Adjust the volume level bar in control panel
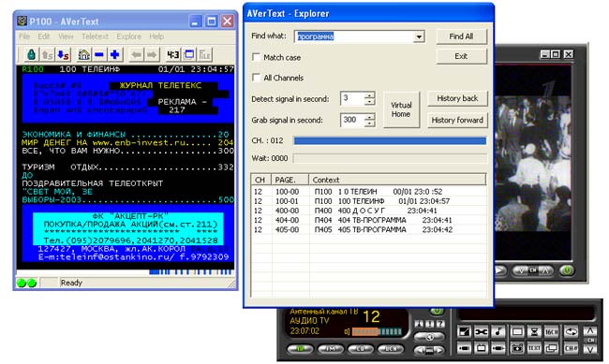This screenshot has width=609, height=364. (x=377, y=332)
